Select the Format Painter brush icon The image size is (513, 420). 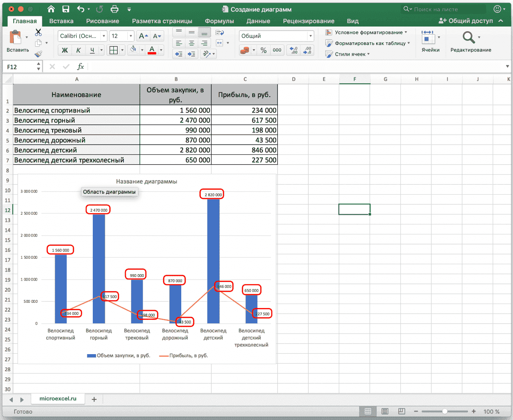38,54
